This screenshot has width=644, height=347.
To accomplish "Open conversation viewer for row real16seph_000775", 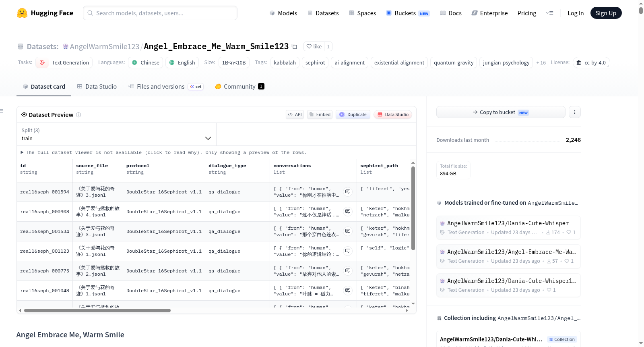I will pyautogui.click(x=348, y=271).
